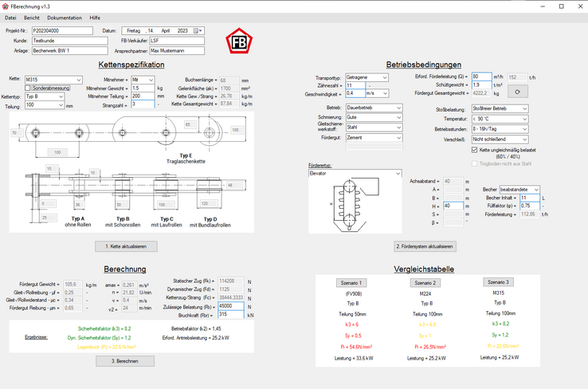The width and height of the screenshot is (588, 389).
Task: Click the H = 40 input field
Action: tap(453, 206)
